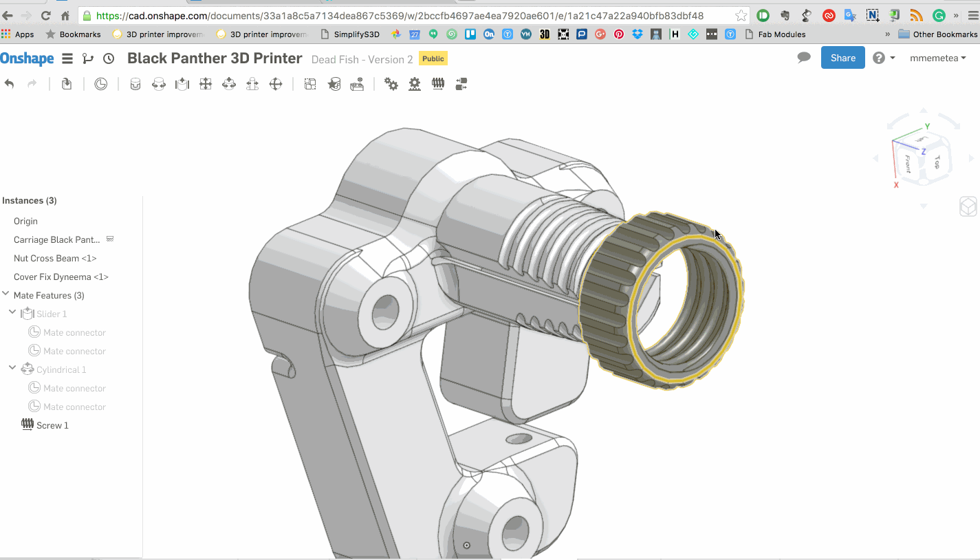Open the document history clock icon
Viewport: 980px width, 560px height.
tap(109, 58)
